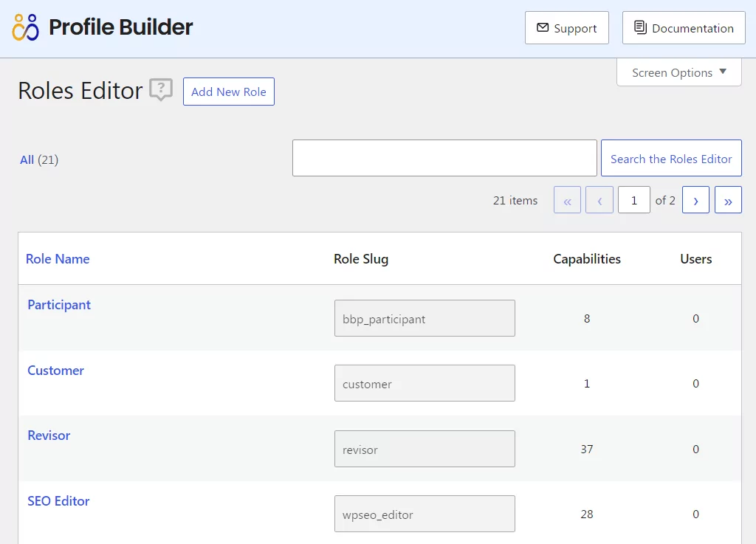The height and width of the screenshot is (544, 756).
Task: Click the users count in SEO Editor row
Action: point(695,514)
